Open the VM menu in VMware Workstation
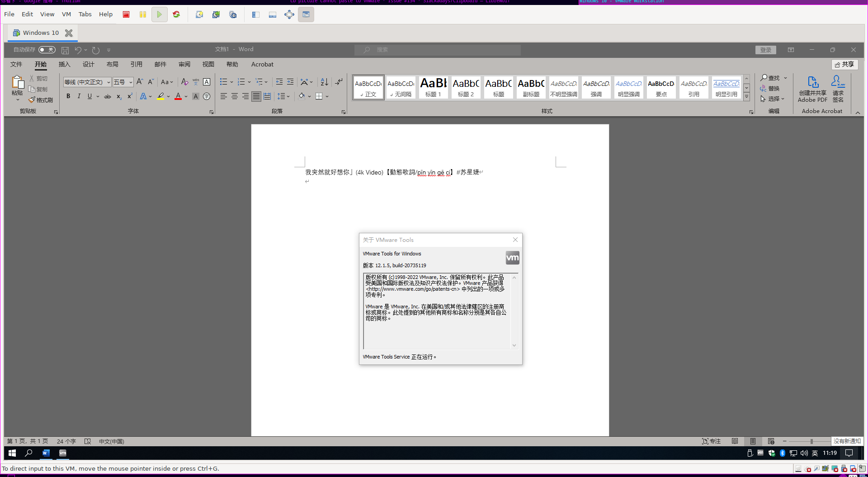 click(x=66, y=14)
